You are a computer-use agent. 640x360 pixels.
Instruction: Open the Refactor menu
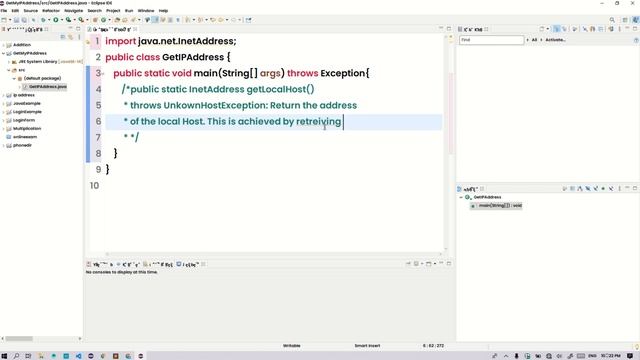coord(51,11)
